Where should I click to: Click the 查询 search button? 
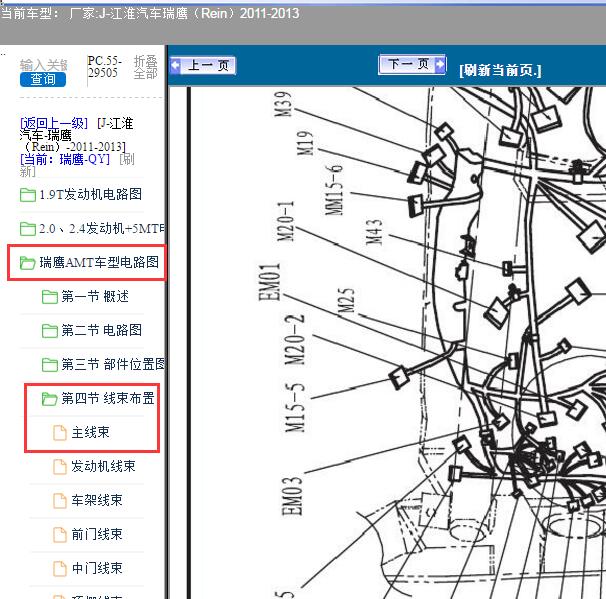(43, 79)
